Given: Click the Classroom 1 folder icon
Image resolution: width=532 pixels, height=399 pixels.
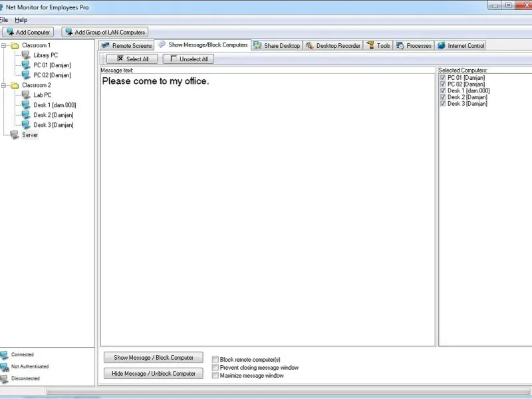Looking at the screenshot, I should tap(15, 45).
